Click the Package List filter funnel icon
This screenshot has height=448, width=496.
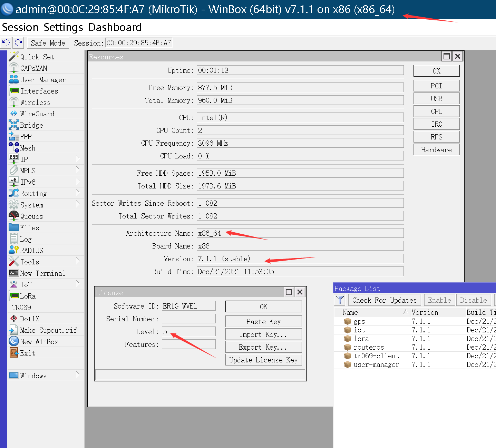(340, 300)
